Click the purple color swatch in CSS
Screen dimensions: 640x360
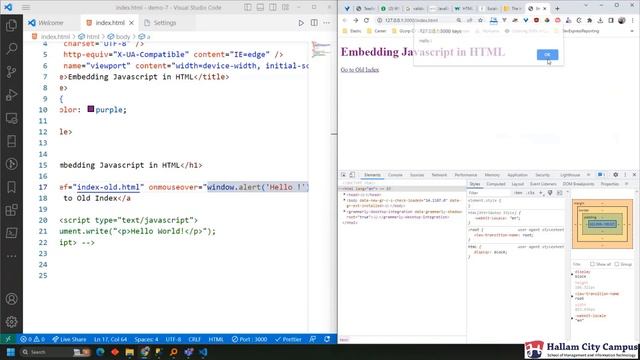(x=91, y=109)
